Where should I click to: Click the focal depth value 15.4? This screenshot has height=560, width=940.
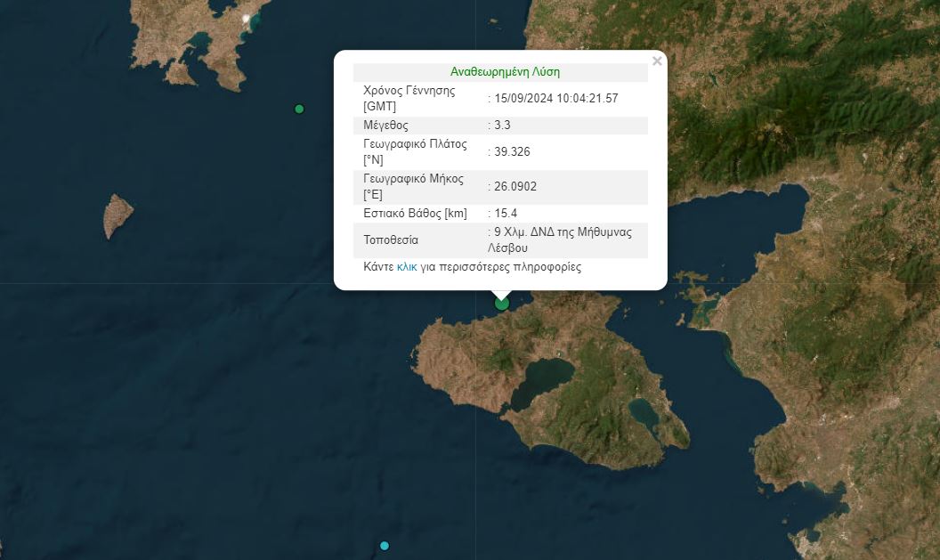(505, 214)
